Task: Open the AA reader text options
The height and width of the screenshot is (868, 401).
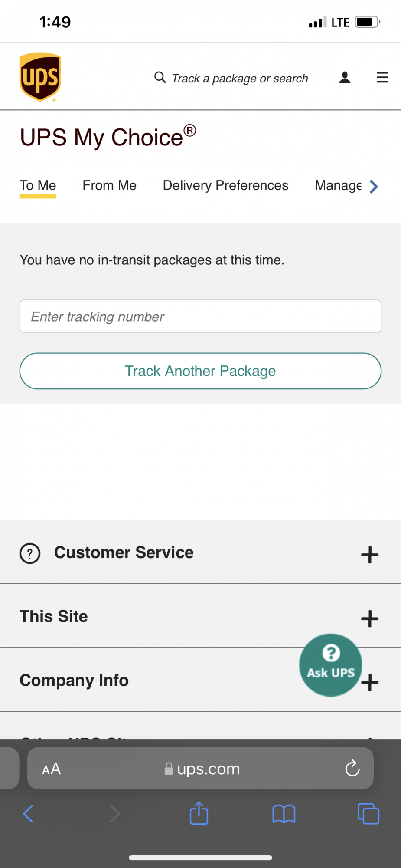Action: pos(51,769)
